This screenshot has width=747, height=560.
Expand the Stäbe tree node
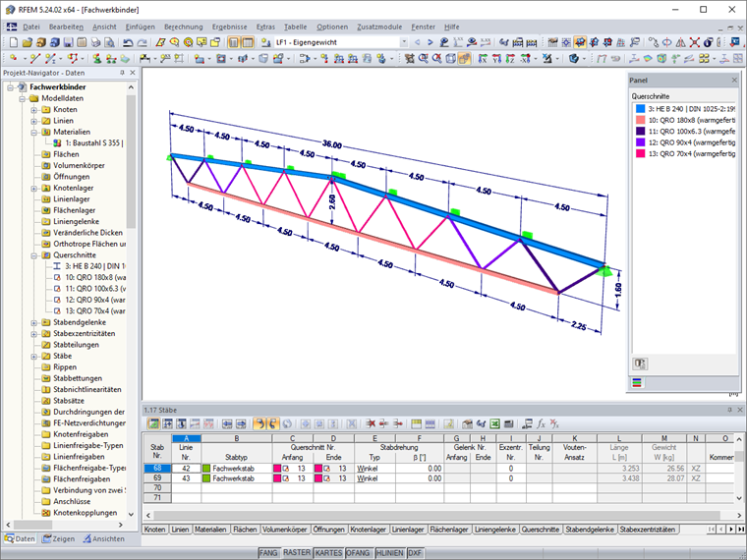(34, 357)
